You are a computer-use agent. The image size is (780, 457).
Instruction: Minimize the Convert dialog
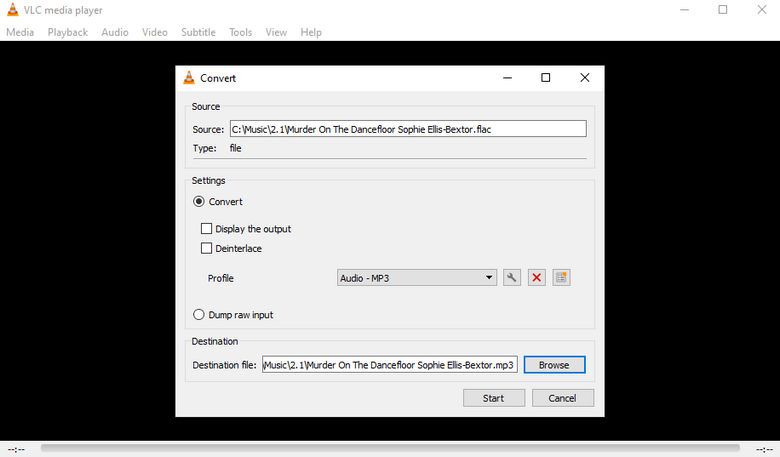[x=507, y=78]
